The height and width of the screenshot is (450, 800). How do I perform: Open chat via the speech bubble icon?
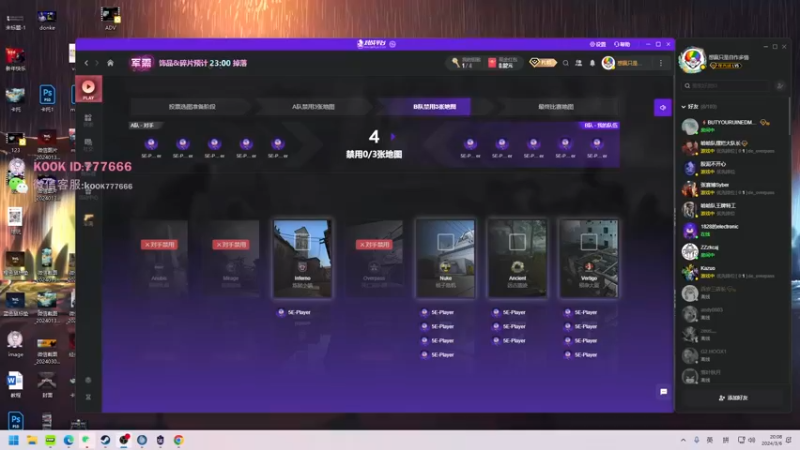tap(663, 392)
